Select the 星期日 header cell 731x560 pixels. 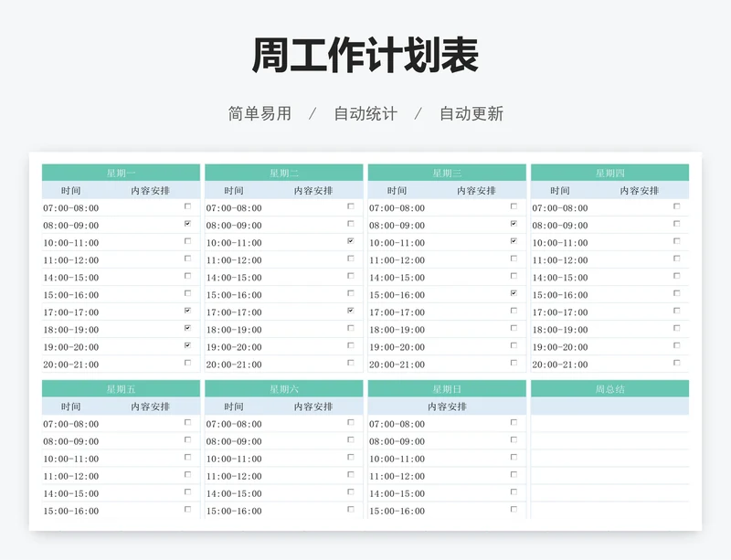pos(447,389)
